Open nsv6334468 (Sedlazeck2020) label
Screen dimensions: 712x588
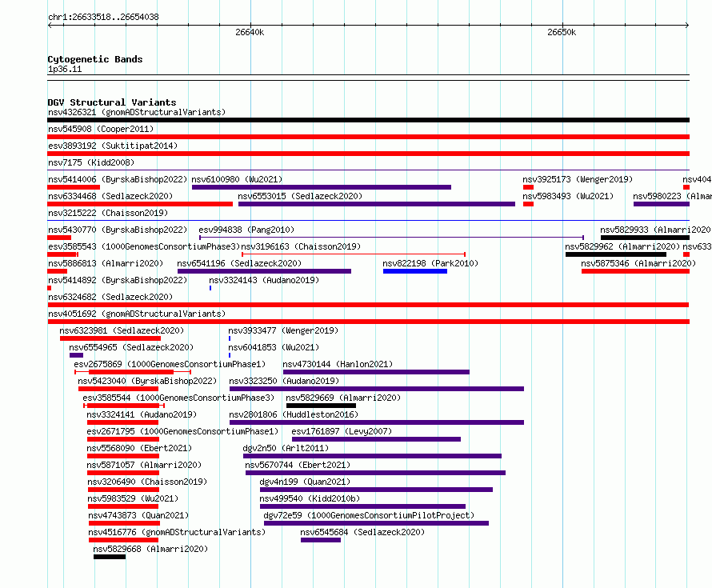coord(110,196)
